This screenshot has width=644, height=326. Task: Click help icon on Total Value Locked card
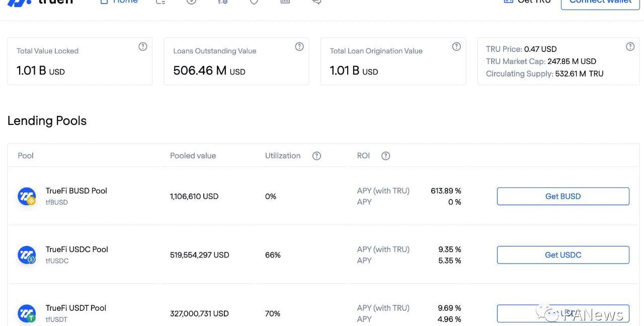tap(143, 47)
